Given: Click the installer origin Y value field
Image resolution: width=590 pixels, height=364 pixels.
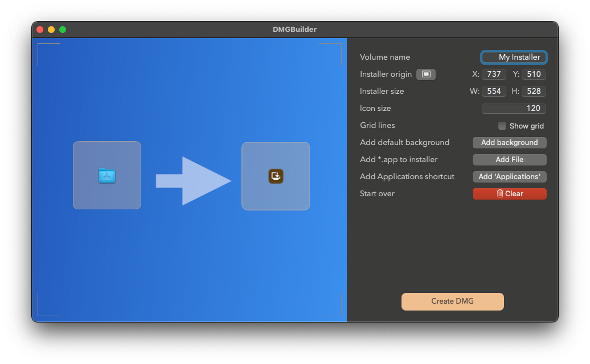Looking at the screenshot, I should click(534, 75).
